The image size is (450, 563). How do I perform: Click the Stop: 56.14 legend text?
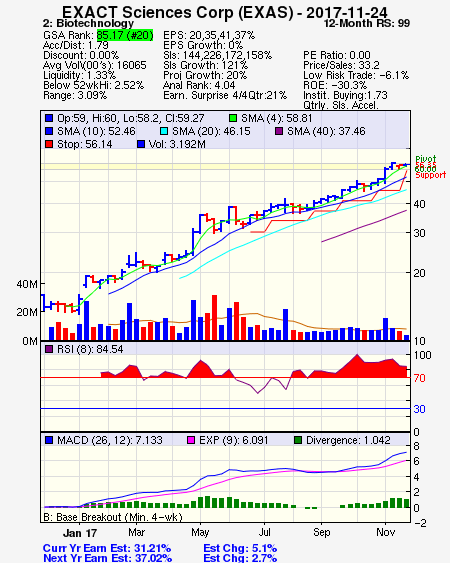(85, 144)
